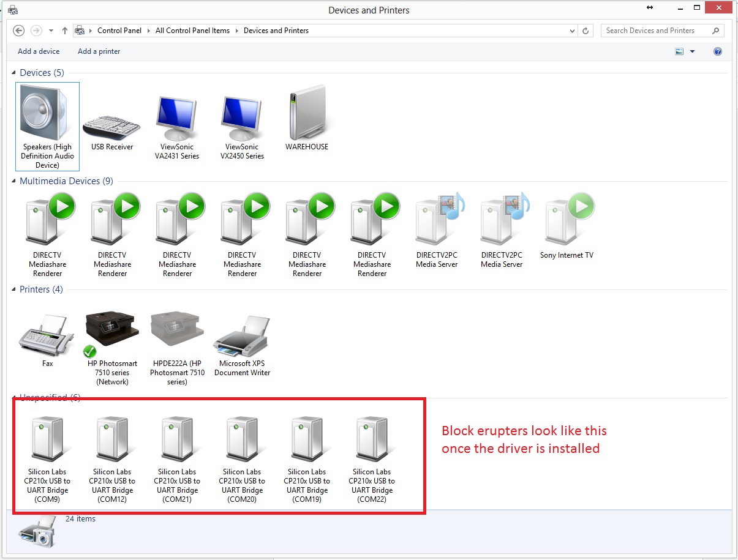
Task: Select the Fax printer icon
Action: coord(47,340)
